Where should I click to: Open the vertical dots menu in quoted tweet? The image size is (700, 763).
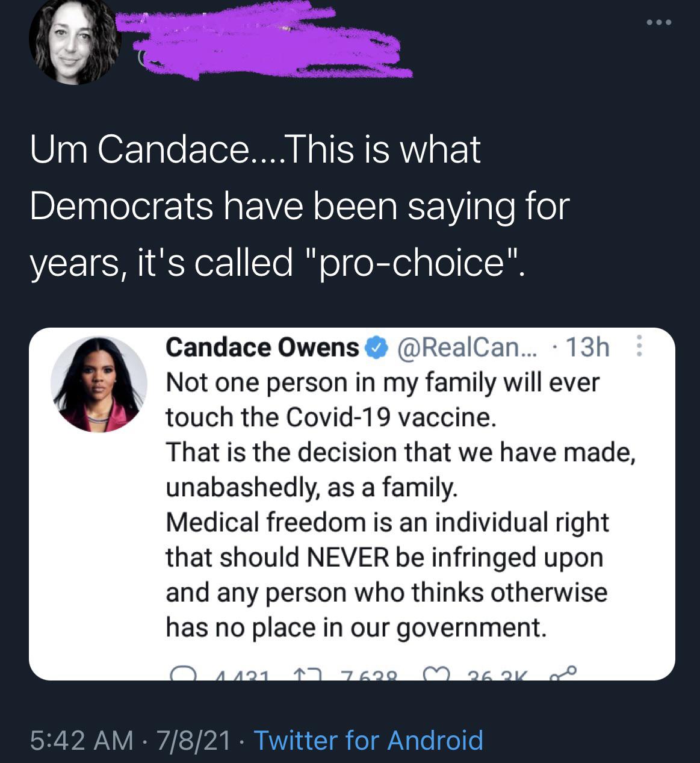(639, 347)
